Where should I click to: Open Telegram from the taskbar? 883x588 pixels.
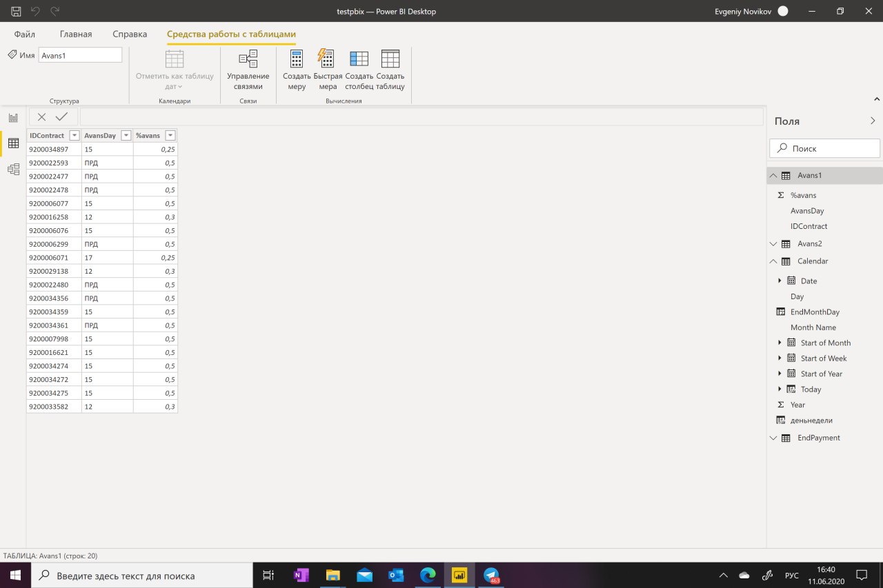coord(491,575)
